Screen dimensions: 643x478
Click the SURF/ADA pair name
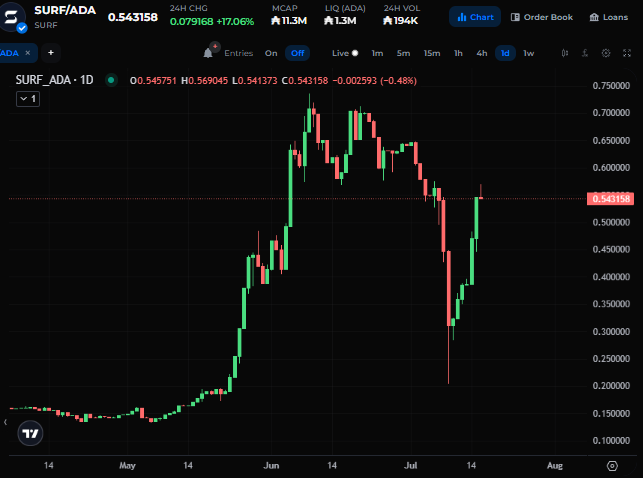click(65, 10)
